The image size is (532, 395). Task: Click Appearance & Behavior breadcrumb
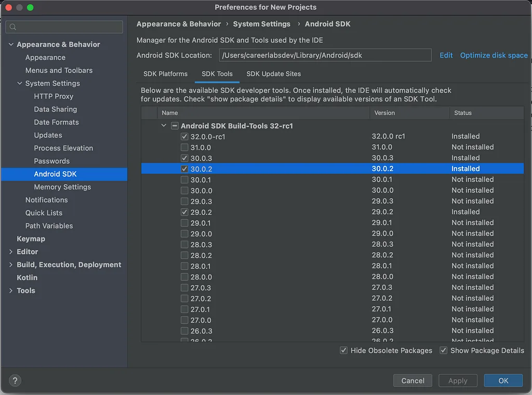pos(179,24)
